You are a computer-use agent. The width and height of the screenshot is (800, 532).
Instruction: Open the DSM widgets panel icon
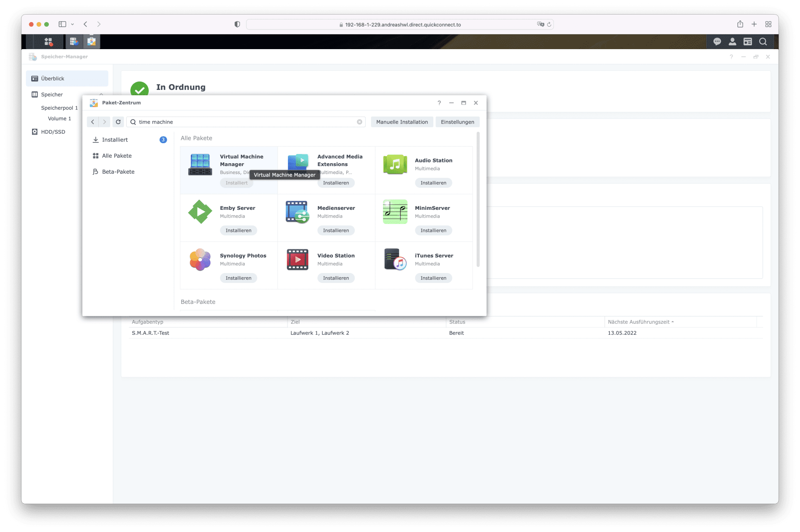747,42
